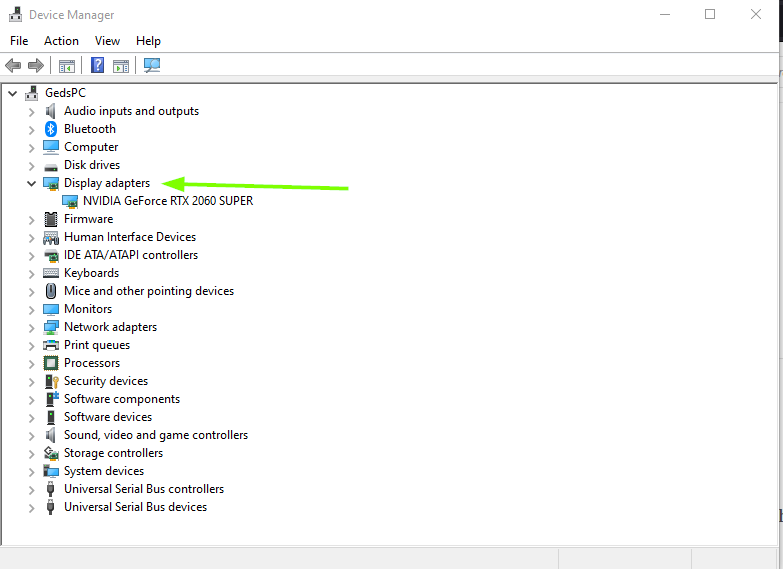Click the Universal Serial Bus controllers plug icon

pos(50,489)
